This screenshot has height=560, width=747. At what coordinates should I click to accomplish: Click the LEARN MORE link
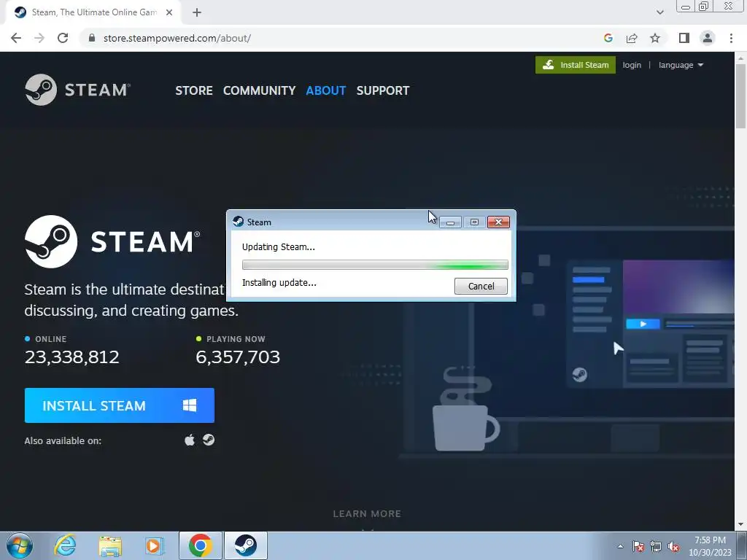pos(367,514)
